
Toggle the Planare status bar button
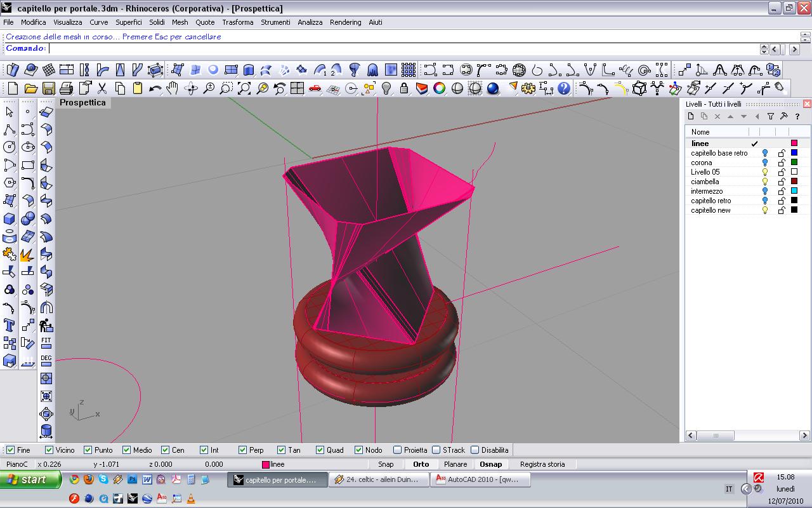tap(455, 464)
